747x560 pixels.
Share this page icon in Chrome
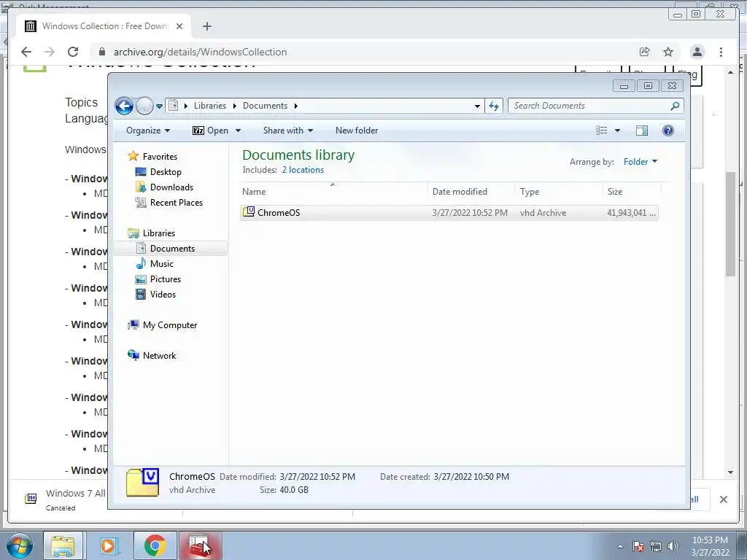click(x=645, y=52)
